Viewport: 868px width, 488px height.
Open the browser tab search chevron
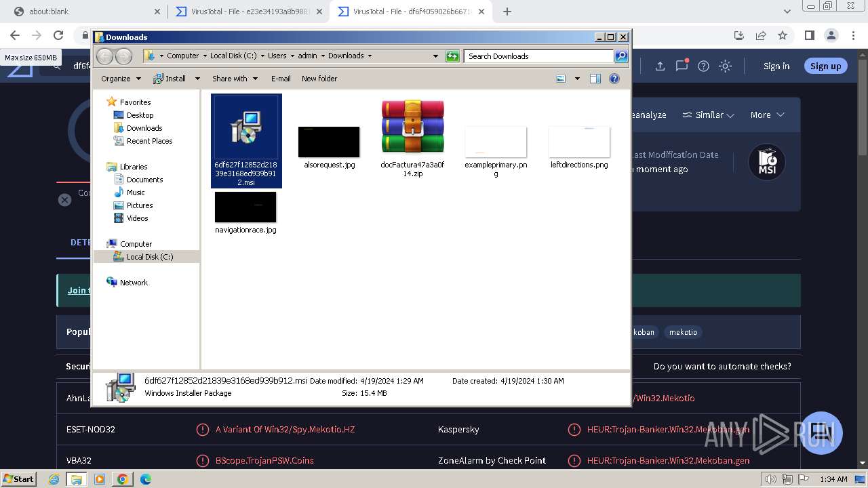click(787, 12)
